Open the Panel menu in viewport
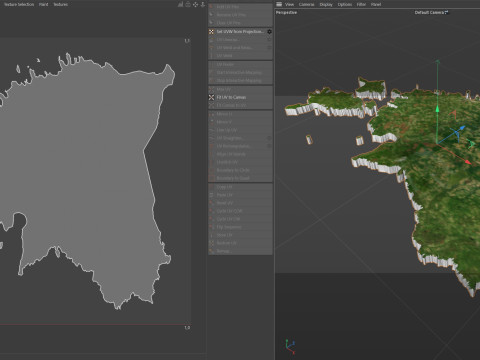 point(376,4)
